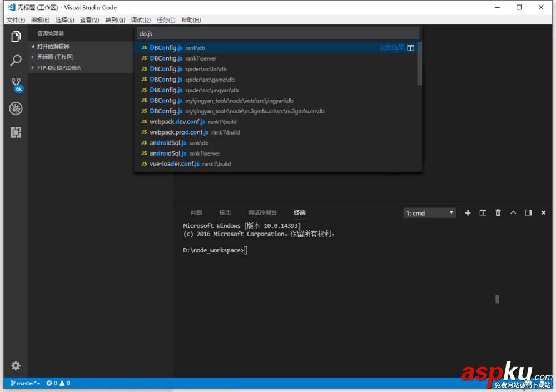The width and height of the screenshot is (556, 392).
Task: Open the Extensions view in activity bar
Action: (x=16, y=132)
